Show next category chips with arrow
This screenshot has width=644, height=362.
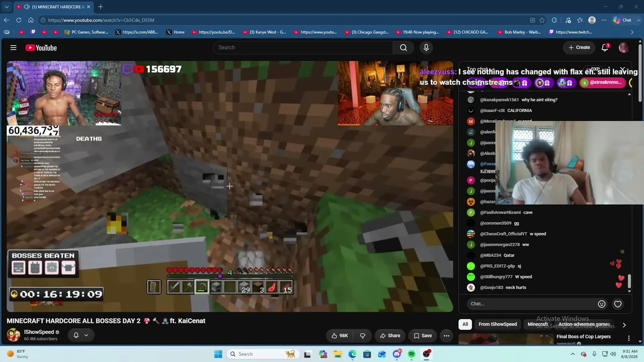pyautogui.click(x=624, y=325)
